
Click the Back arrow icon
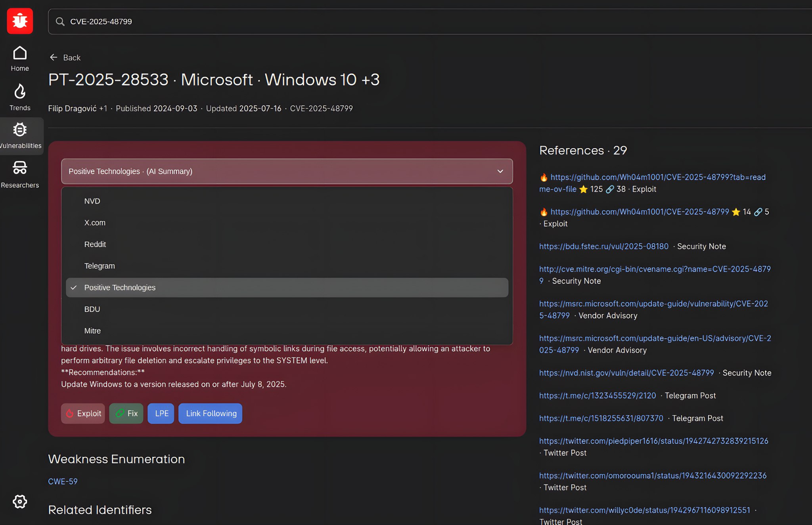[x=54, y=57]
